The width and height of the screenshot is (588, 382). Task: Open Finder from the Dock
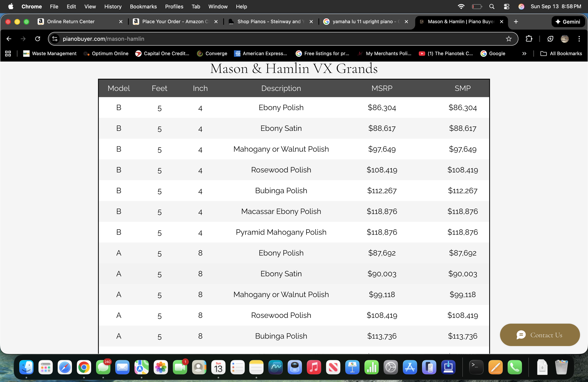pos(26,367)
